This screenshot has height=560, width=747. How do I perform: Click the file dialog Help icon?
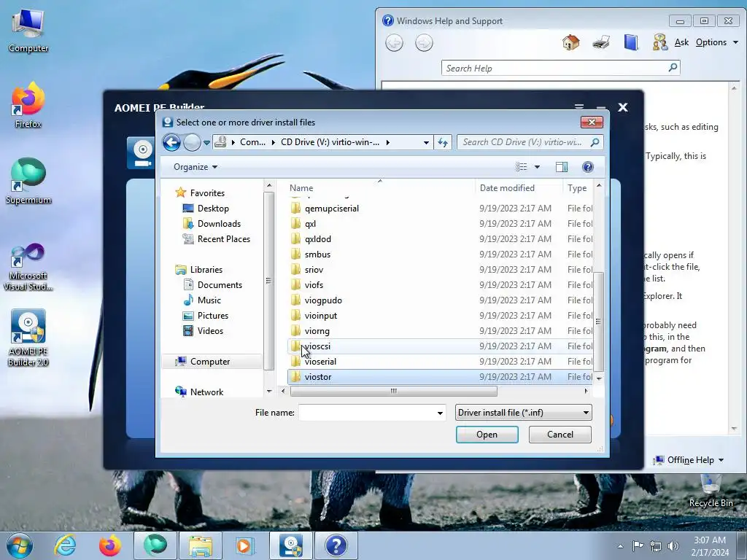(588, 167)
